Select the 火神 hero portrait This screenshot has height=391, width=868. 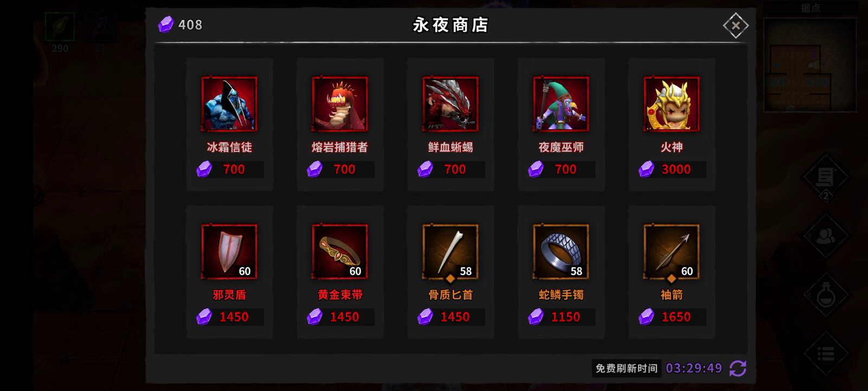672,104
